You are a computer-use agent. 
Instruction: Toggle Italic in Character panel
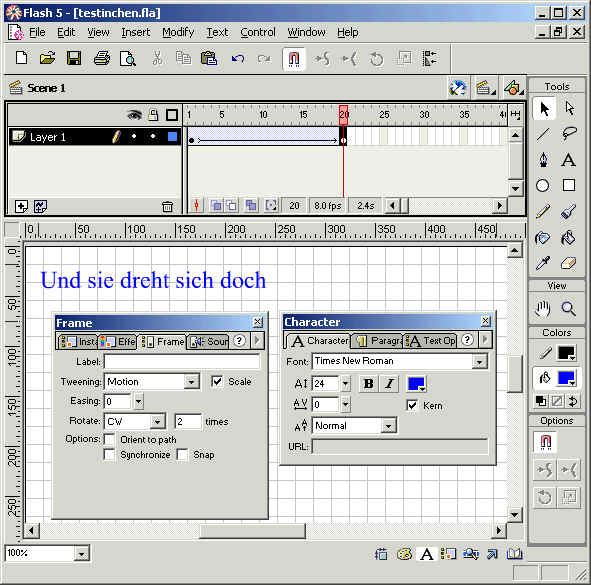tap(389, 384)
